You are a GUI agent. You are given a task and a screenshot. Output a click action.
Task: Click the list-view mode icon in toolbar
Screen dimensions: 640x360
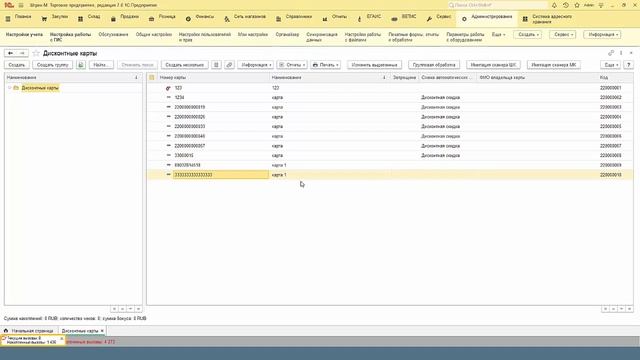pos(216,65)
